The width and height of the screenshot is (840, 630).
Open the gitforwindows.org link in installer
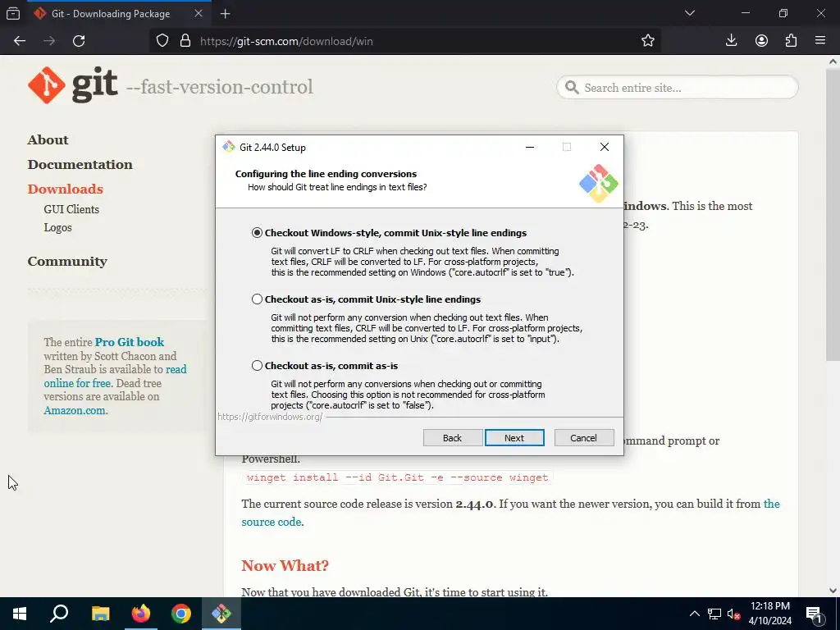point(270,417)
